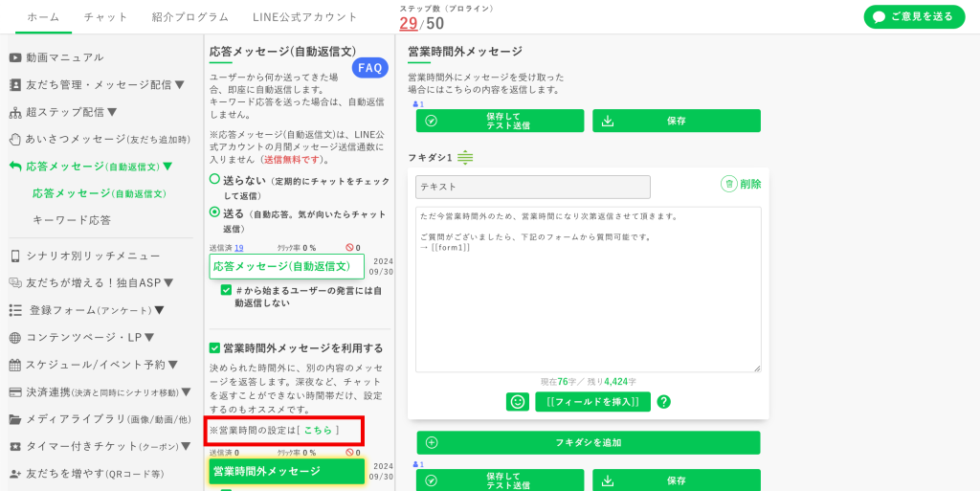Open the 動画マニュアル video icon
980x491 pixels.
(15, 57)
